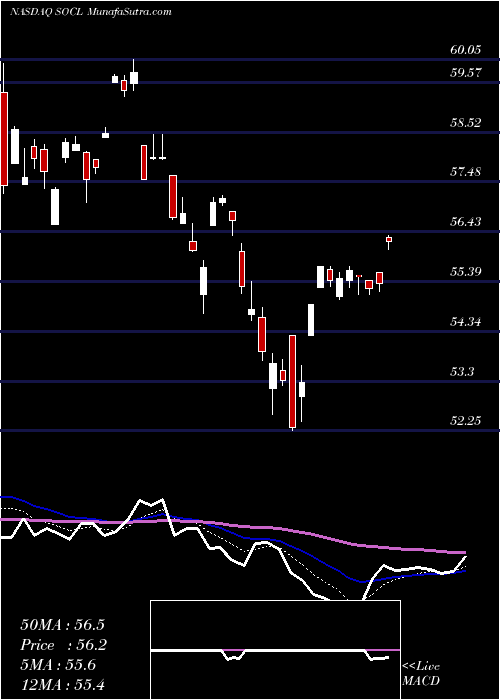Click the tall red candle bottoming at 52.25
The height and width of the screenshot is (700, 500).
pos(292,382)
